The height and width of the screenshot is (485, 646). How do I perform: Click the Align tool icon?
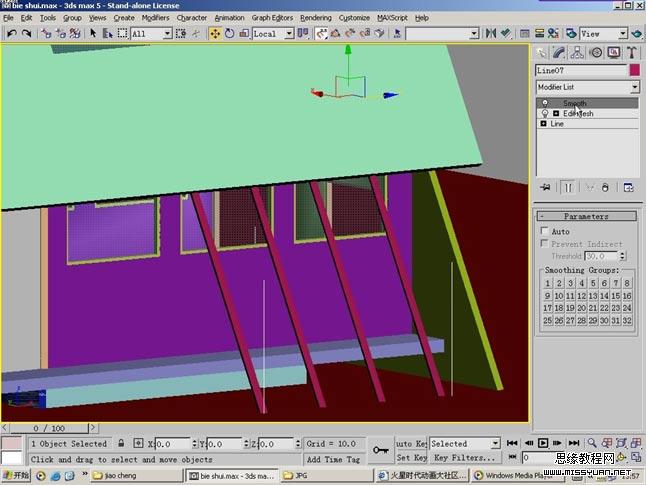pyautogui.click(x=506, y=33)
